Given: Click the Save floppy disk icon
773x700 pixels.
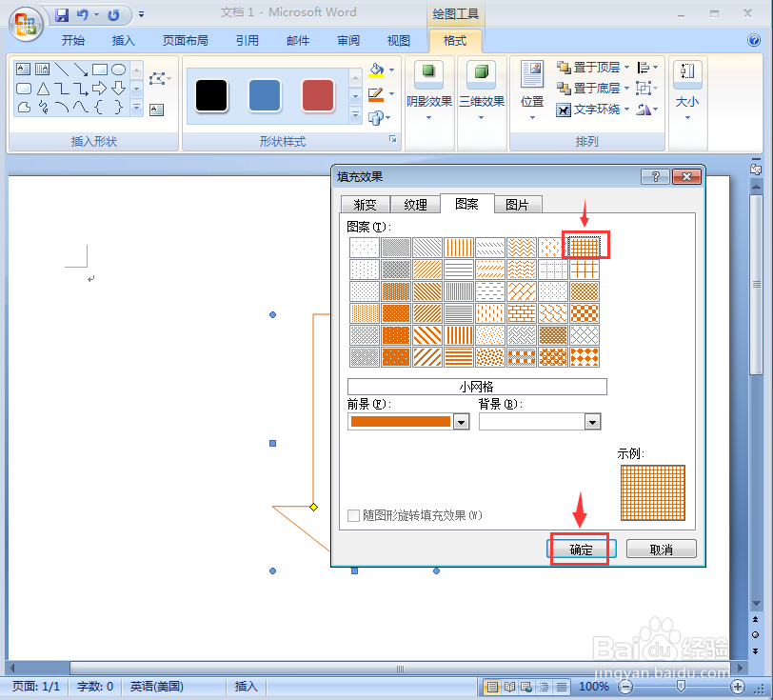Looking at the screenshot, I should click(62, 15).
